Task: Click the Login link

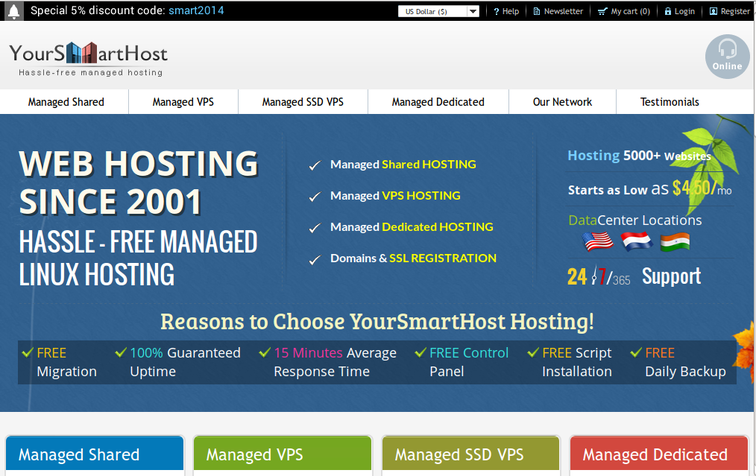Action: (x=684, y=12)
